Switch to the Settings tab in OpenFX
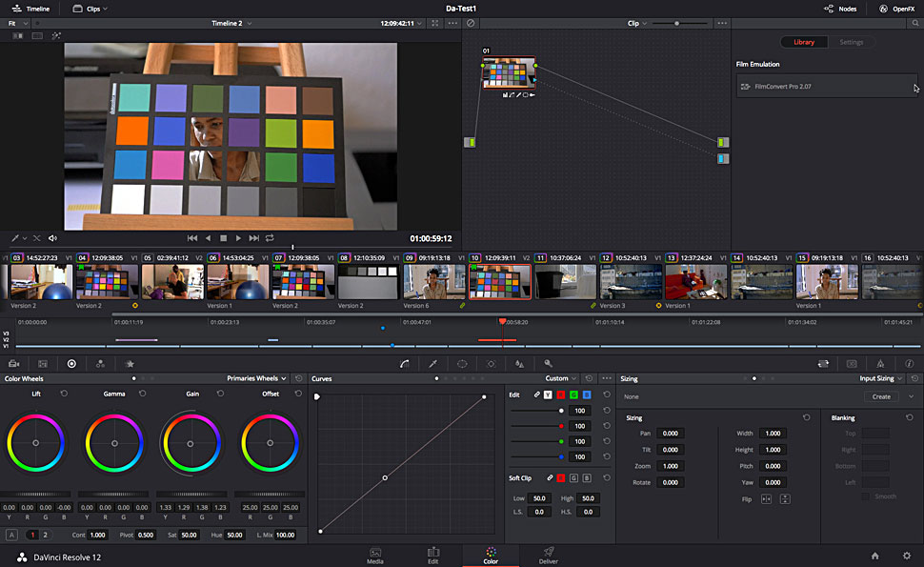This screenshot has width=924, height=567. click(x=851, y=42)
